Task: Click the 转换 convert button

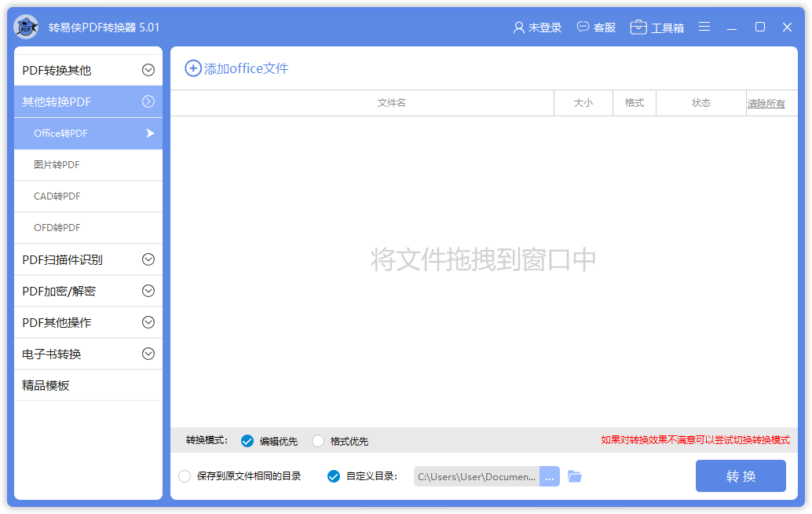Action: click(x=741, y=475)
